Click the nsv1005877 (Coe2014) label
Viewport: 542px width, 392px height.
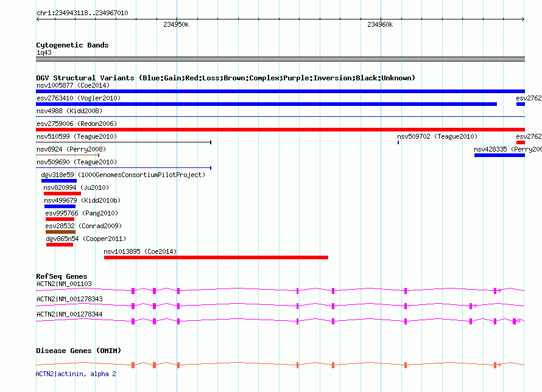click(73, 85)
